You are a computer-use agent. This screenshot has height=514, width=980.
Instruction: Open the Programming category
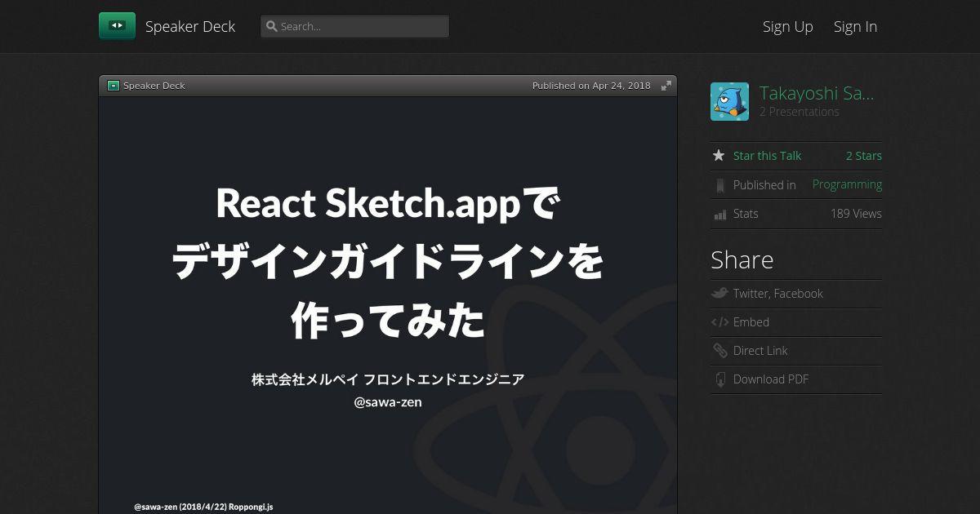847,184
